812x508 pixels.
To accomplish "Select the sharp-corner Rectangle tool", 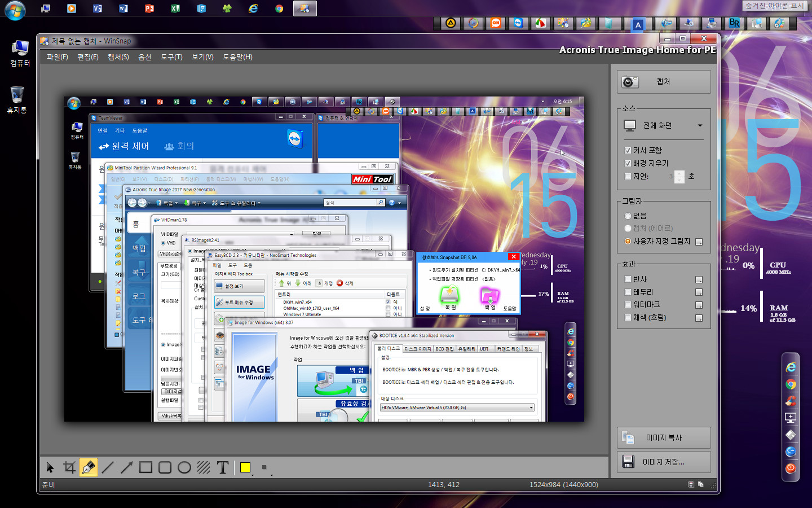I will (x=146, y=467).
